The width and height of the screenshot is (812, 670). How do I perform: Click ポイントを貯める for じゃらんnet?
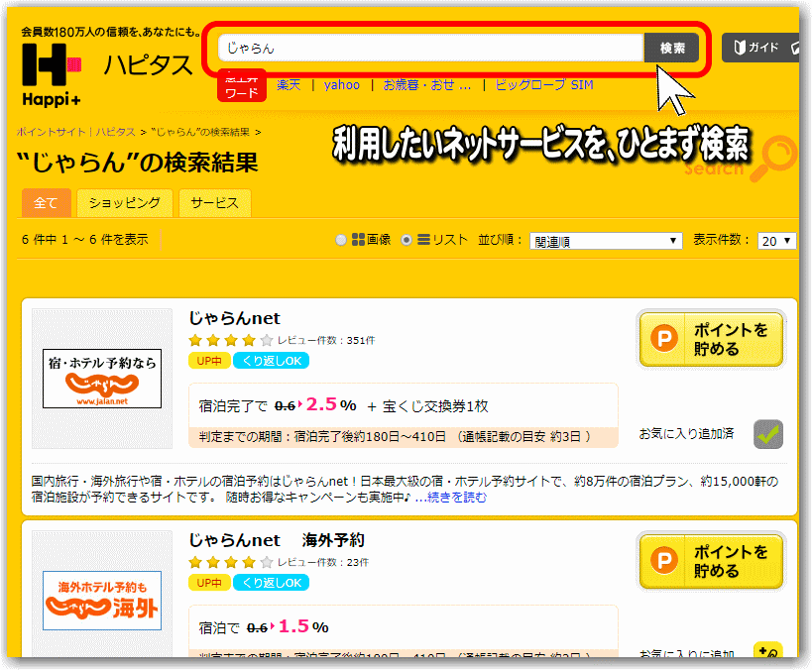[x=711, y=339]
